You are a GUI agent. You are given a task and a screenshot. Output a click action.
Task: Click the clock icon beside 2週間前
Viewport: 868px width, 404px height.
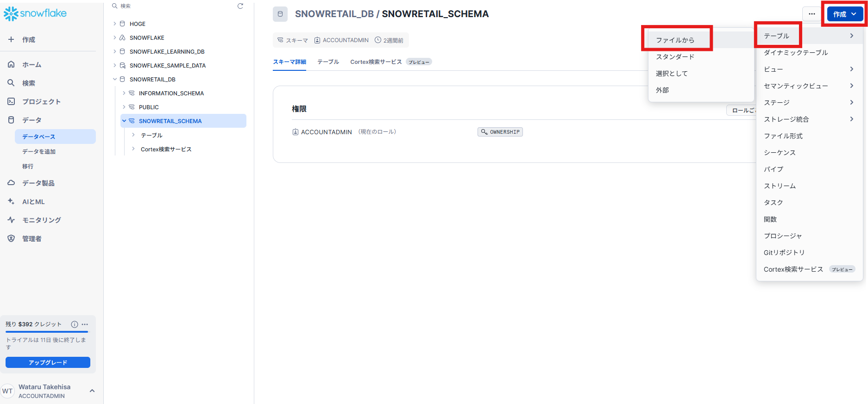[x=377, y=40]
